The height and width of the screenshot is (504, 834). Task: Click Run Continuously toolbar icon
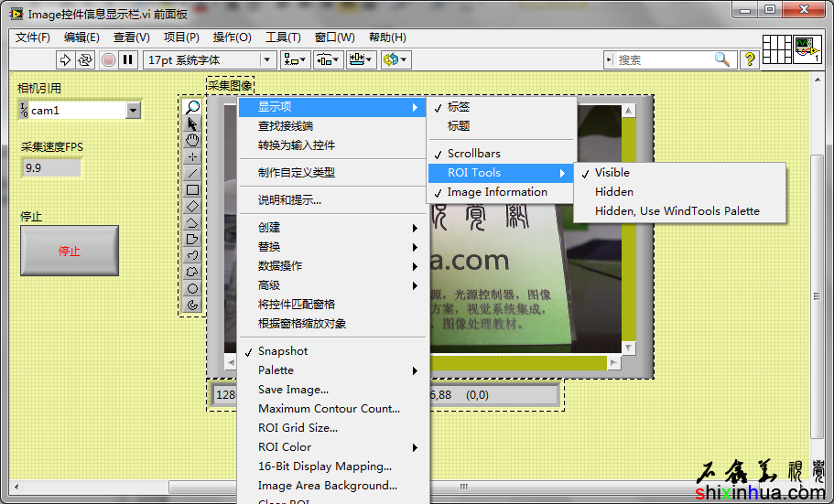(x=85, y=59)
